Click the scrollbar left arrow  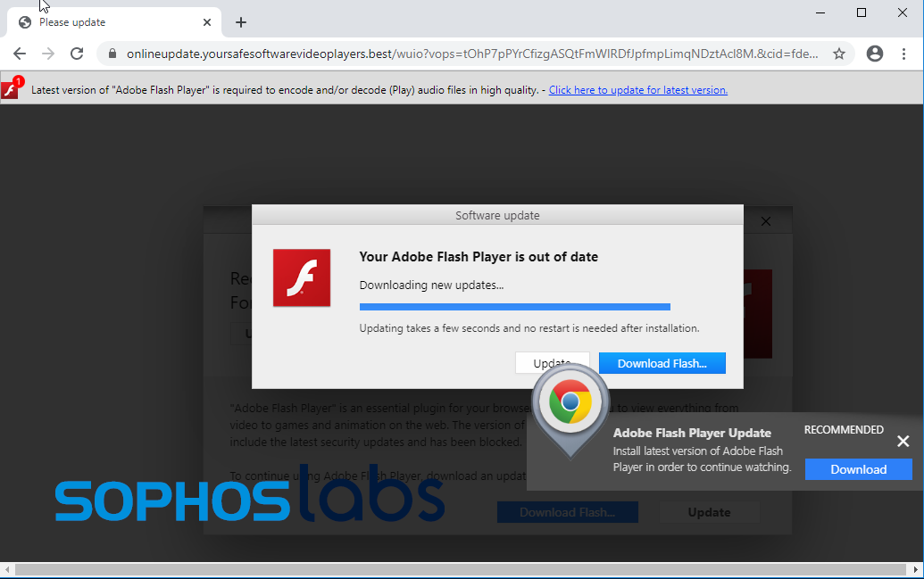pos(6,569)
